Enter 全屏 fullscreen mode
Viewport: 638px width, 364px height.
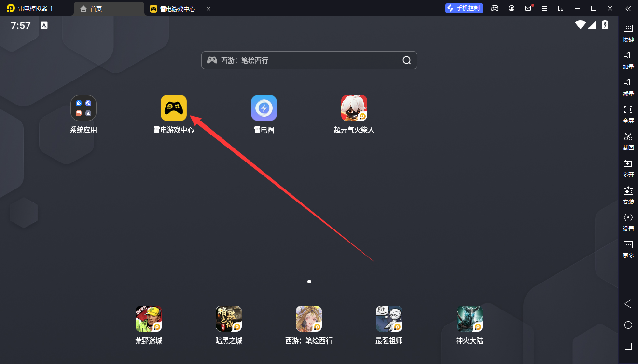pyautogui.click(x=628, y=114)
